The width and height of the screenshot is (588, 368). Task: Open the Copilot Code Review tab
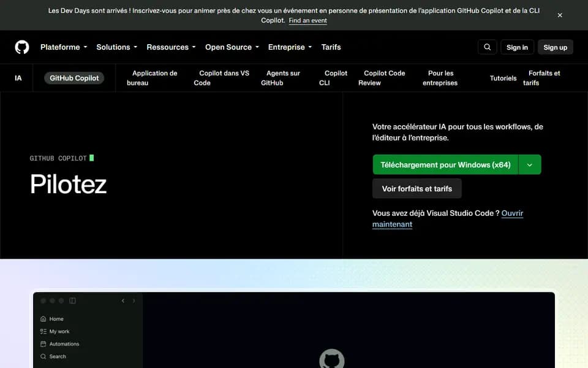coord(382,78)
